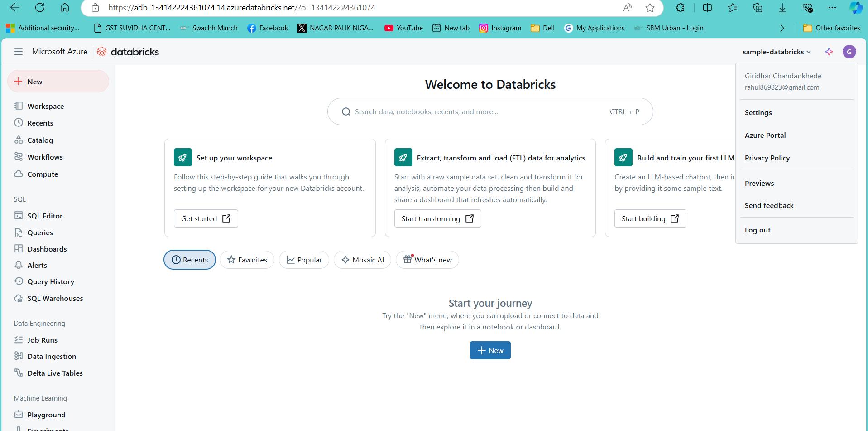The height and width of the screenshot is (431, 868).
Task: Click the user avatar G icon
Action: 849,52
